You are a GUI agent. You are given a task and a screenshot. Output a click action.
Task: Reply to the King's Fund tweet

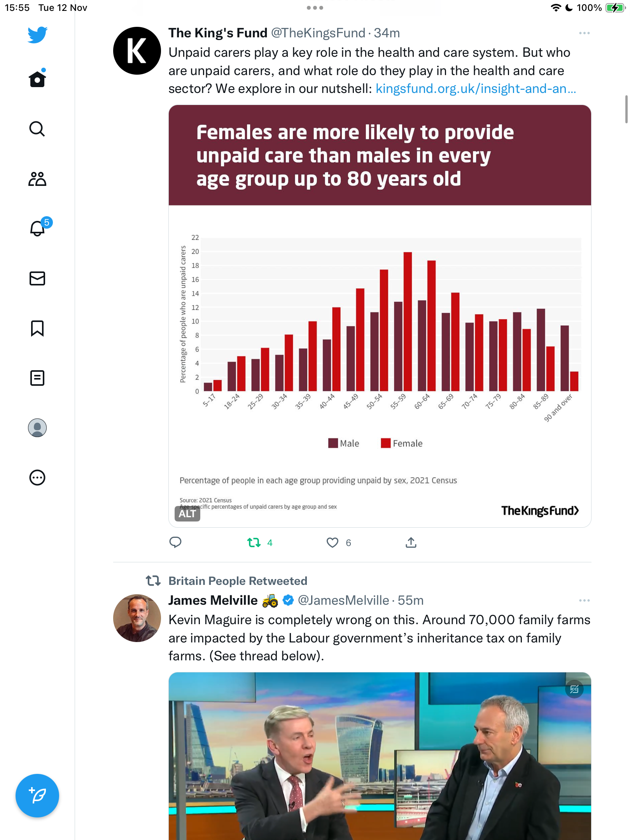(x=175, y=542)
